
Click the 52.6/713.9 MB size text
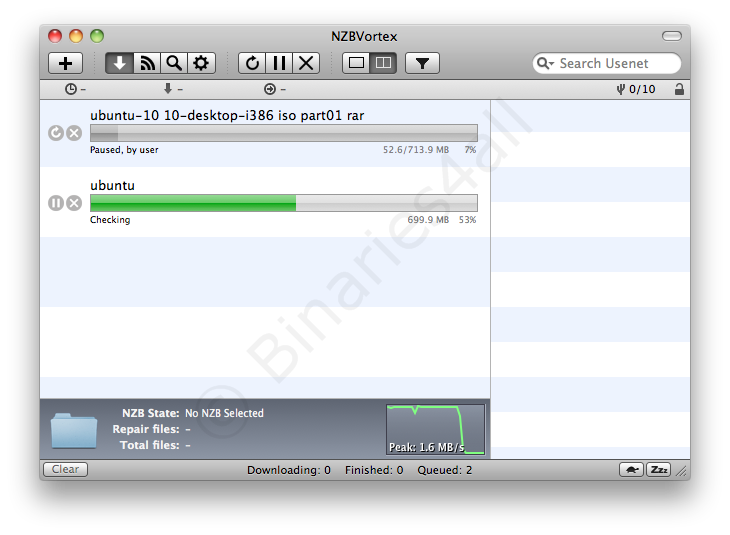tap(416, 150)
